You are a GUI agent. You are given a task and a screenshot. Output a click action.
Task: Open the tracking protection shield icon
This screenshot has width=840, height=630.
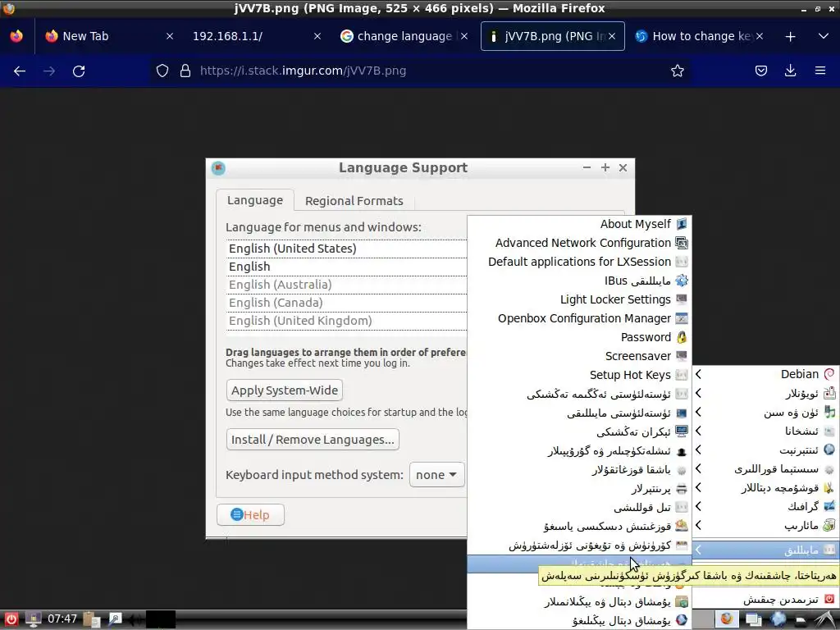(162, 71)
